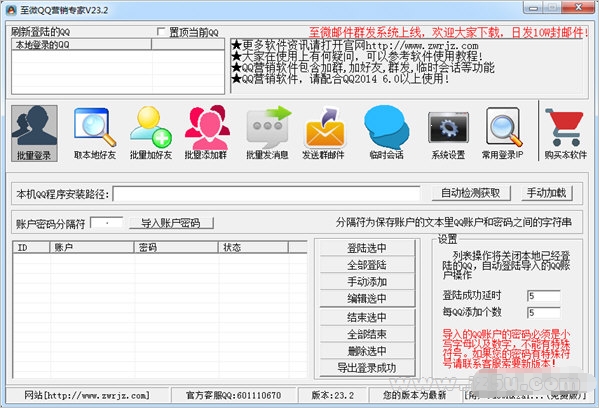Click the 导入账户密码 button
This screenshot has width=599, height=408.
pos(171,223)
